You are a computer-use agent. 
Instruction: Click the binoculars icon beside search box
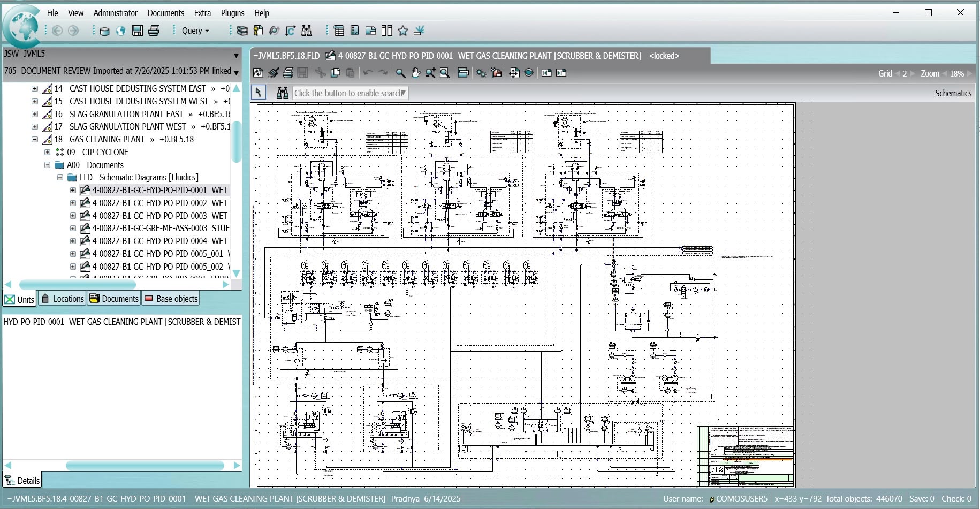[282, 93]
